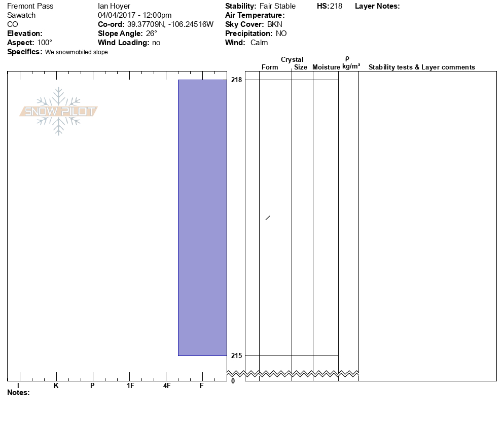This screenshot has width=504, height=426.
Task: Click the slash crystal form symbol
Action: click(x=268, y=218)
